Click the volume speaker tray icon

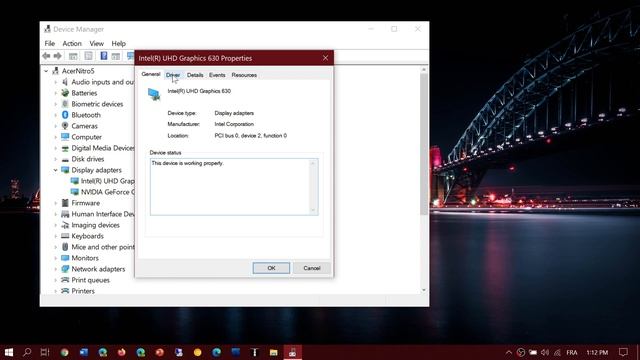(545, 352)
